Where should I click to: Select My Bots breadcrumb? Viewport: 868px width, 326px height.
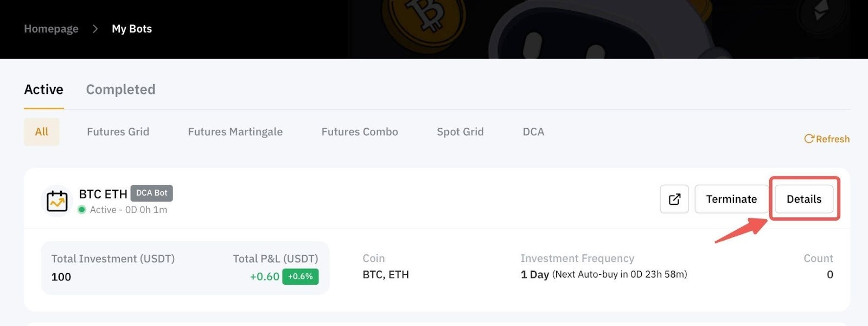[132, 29]
